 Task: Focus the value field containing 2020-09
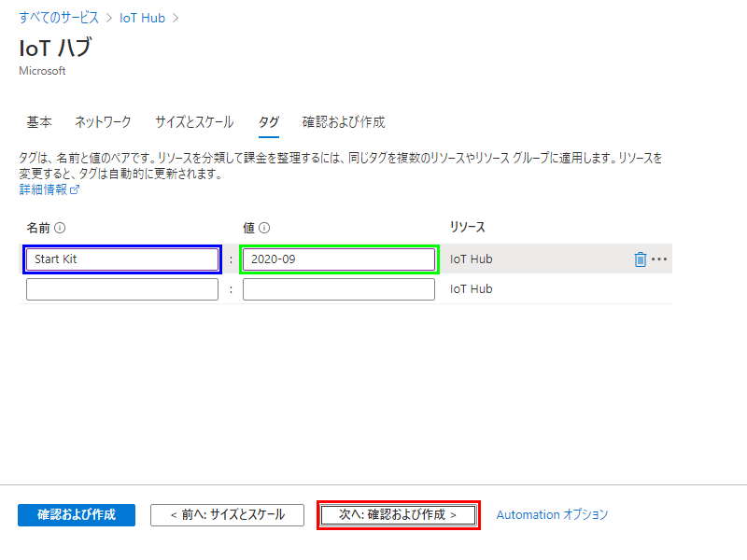(338, 259)
